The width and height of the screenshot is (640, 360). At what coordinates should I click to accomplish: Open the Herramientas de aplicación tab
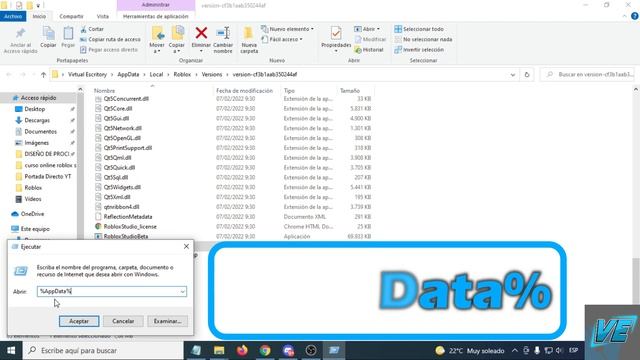(156, 16)
